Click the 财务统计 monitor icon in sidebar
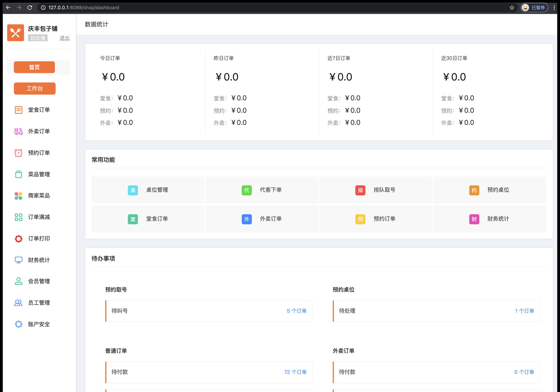 18,260
